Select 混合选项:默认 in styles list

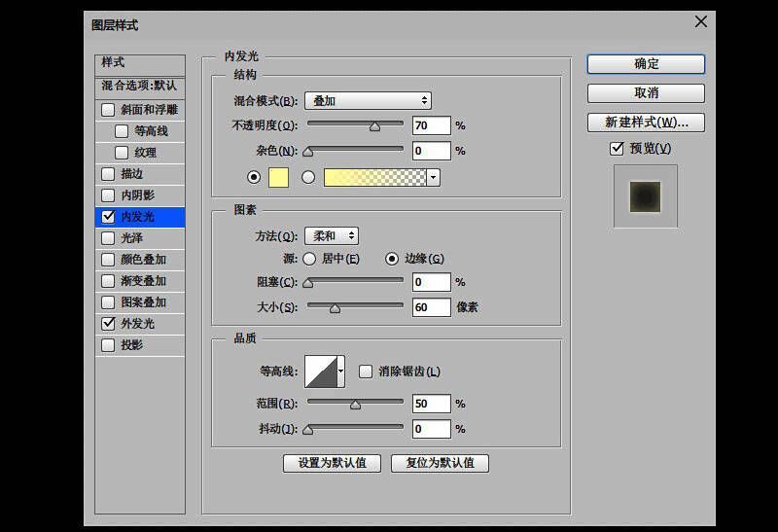tap(139, 86)
